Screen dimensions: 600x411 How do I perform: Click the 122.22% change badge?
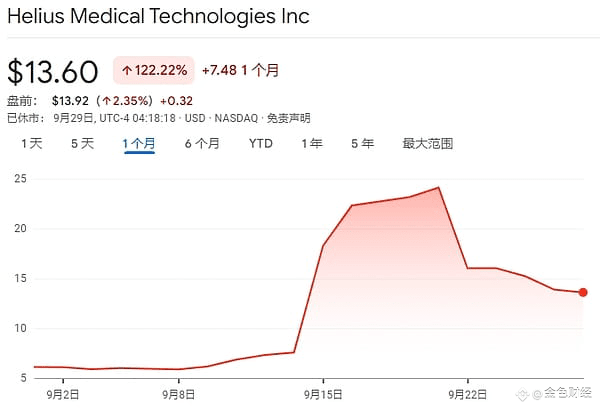click(x=154, y=70)
